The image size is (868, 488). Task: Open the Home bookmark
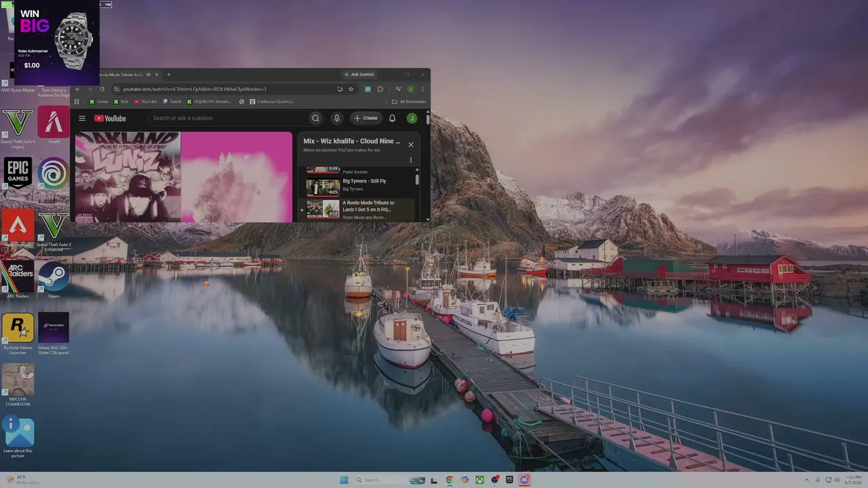click(99, 102)
